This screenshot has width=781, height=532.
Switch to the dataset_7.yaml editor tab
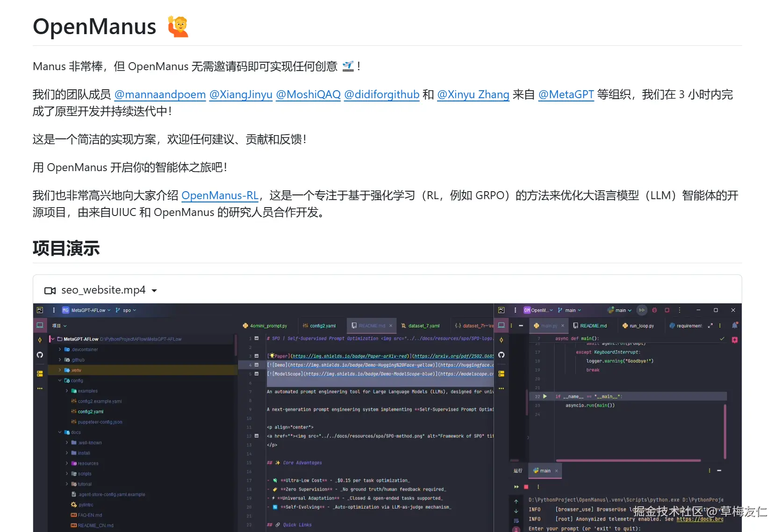[x=420, y=326]
